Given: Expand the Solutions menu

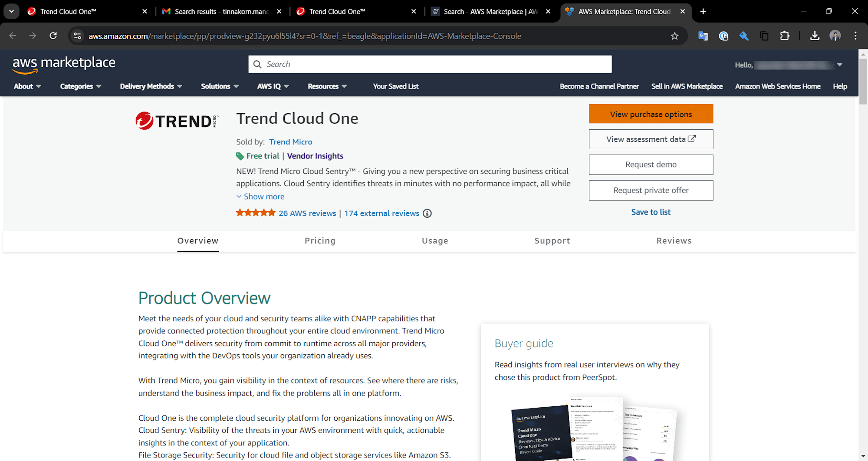Looking at the screenshot, I should (x=220, y=86).
